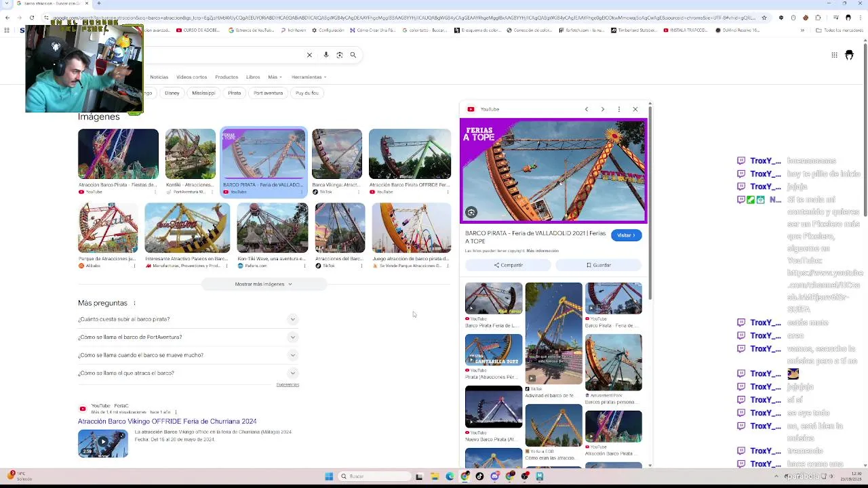Click the Guardar button
Image resolution: width=868 pixels, height=488 pixels.
pyautogui.click(x=599, y=265)
